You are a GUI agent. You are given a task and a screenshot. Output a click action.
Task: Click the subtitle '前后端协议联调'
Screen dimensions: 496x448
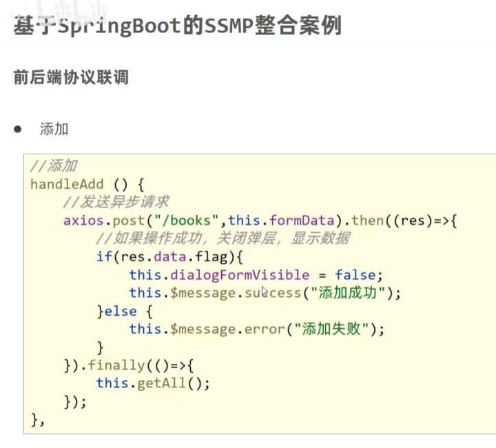71,77
